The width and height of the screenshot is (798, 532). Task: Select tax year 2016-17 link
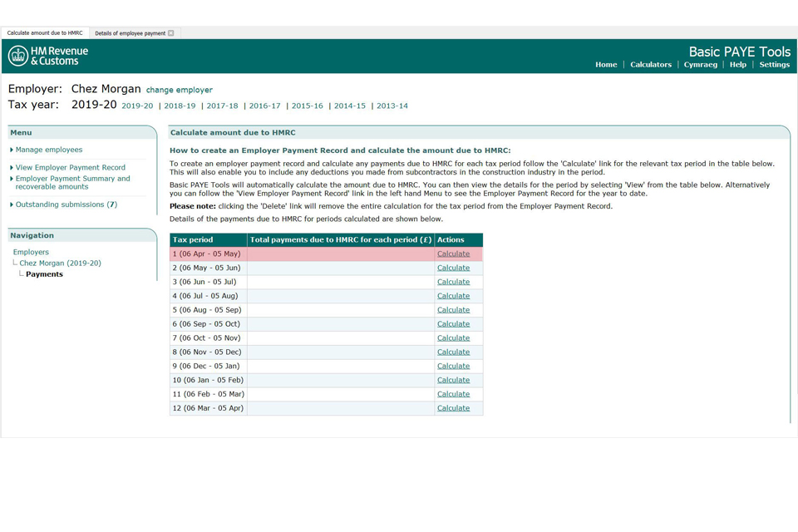click(264, 106)
